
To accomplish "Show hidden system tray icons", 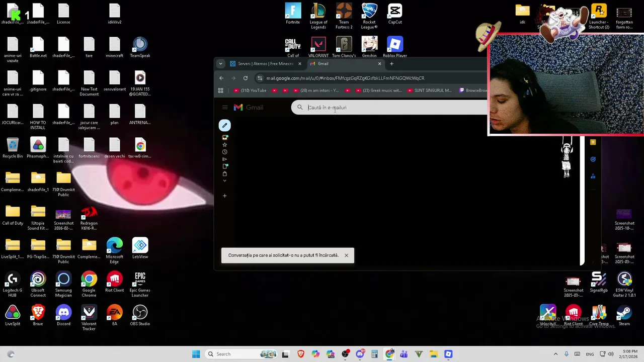I will [555, 354].
